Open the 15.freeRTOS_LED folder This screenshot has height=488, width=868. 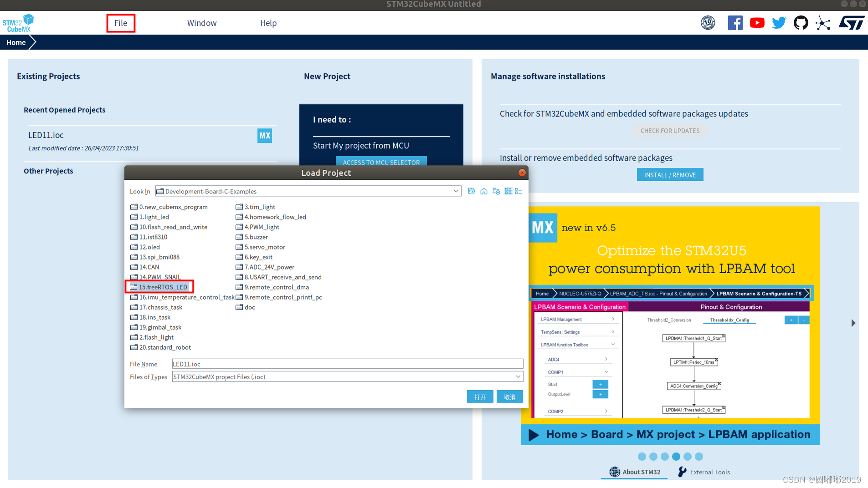click(162, 287)
